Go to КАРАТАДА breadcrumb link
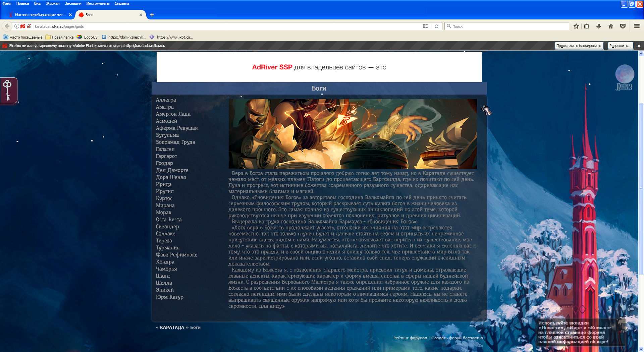 point(172,328)
